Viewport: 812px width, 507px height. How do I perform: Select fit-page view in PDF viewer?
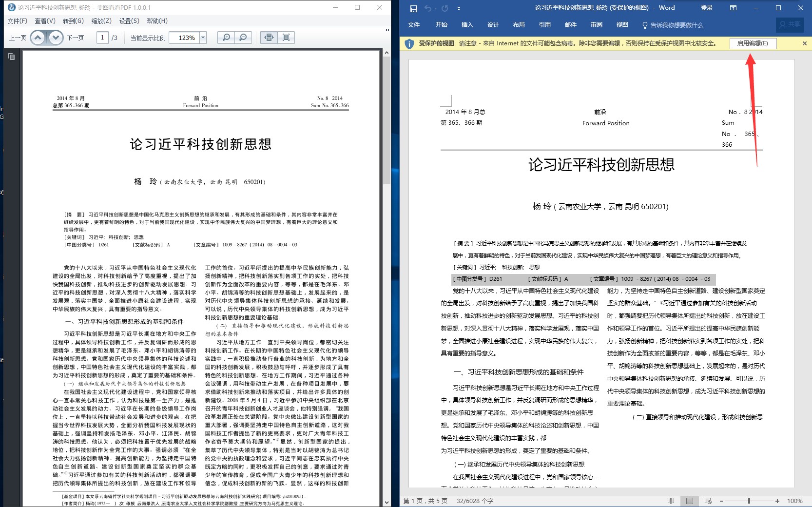coord(286,38)
